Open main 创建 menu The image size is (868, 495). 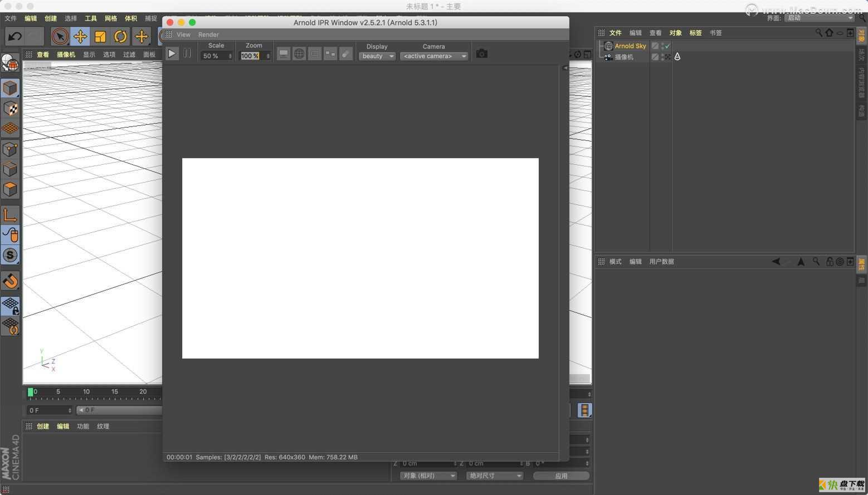51,18
